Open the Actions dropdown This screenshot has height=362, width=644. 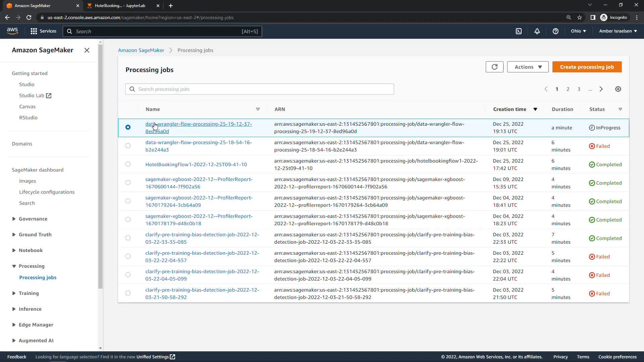coord(528,67)
